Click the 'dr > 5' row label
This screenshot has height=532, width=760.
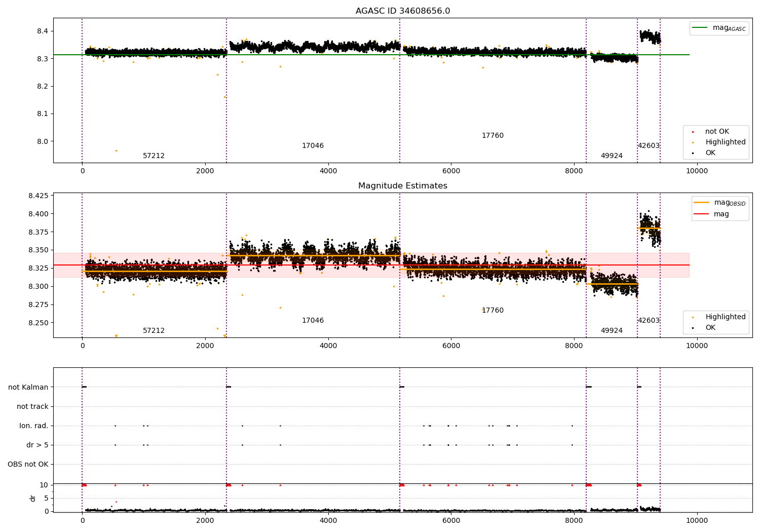coord(37,445)
